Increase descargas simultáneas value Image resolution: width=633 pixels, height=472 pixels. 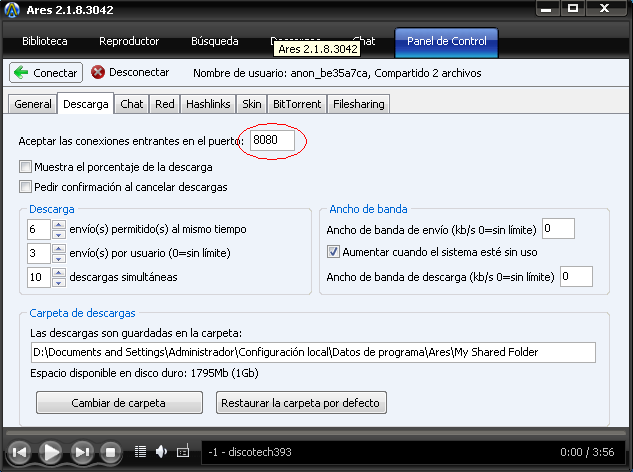click(59, 273)
